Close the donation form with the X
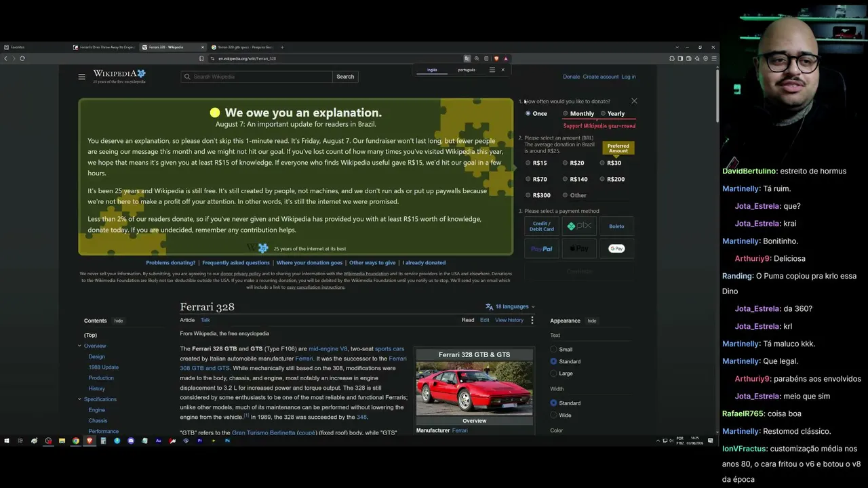The height and width of the screenshot is (488, 868). pos(634,101)
